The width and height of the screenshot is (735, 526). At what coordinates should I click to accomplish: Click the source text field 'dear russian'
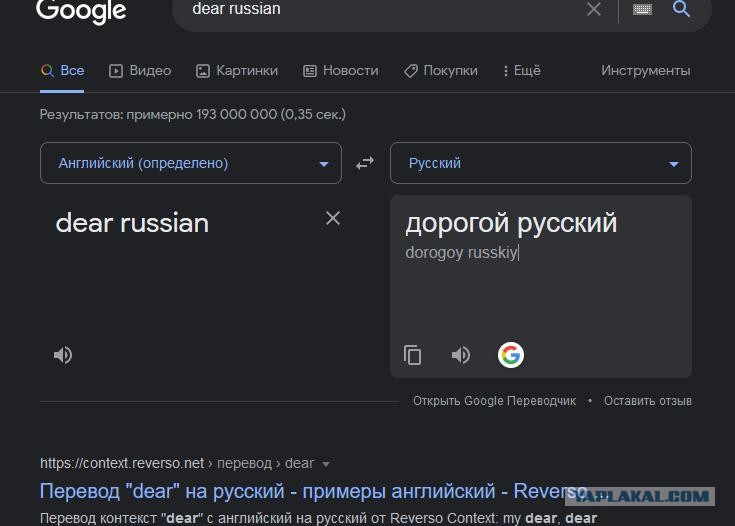pos(132,223)
